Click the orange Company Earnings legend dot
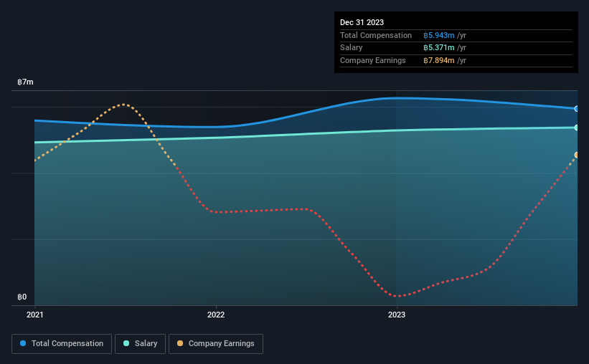The width and height of the screenshot is (589, 364). pos(180,343)
